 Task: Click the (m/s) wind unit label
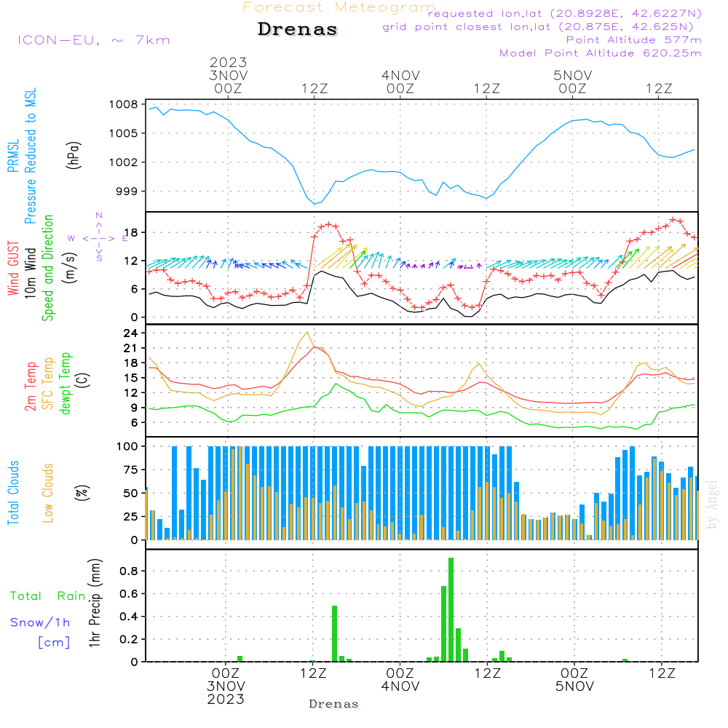click(71, 269)
